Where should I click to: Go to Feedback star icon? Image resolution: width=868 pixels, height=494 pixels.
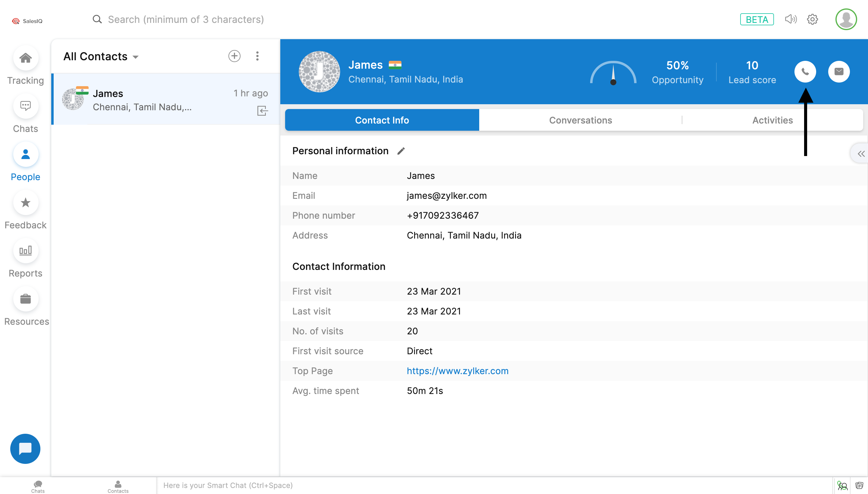pos(25,203)
